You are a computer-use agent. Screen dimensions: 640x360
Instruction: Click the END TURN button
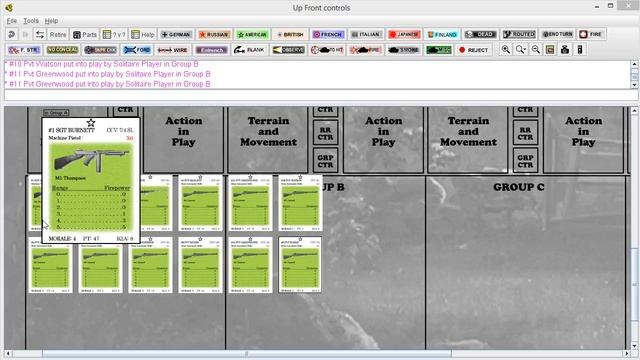pos(557,35)
